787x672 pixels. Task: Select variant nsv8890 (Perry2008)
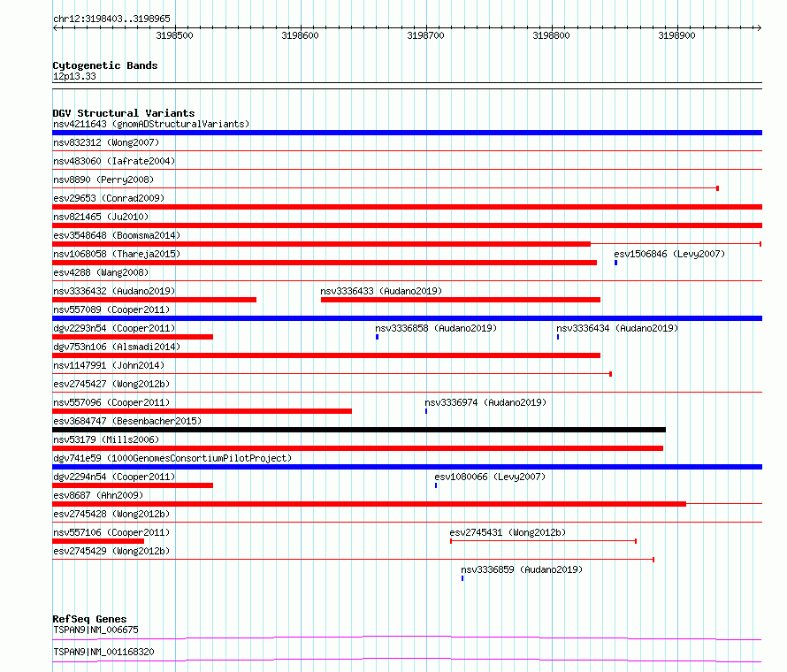(103, 179)
